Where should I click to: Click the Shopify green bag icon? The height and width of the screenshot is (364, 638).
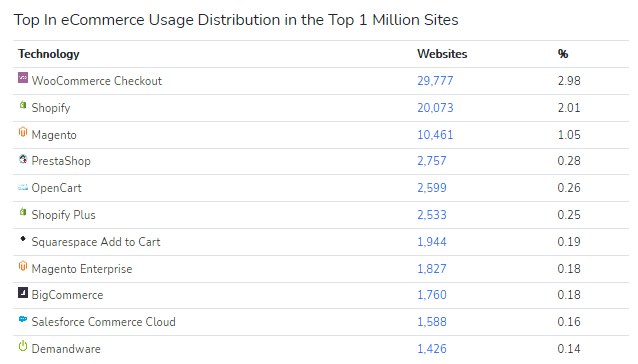click(23, 105)
